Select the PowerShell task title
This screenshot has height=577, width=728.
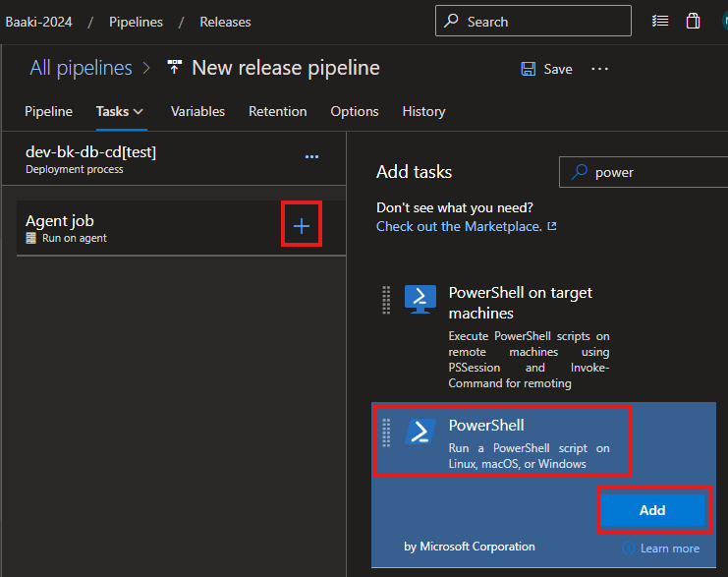(486, 425)
